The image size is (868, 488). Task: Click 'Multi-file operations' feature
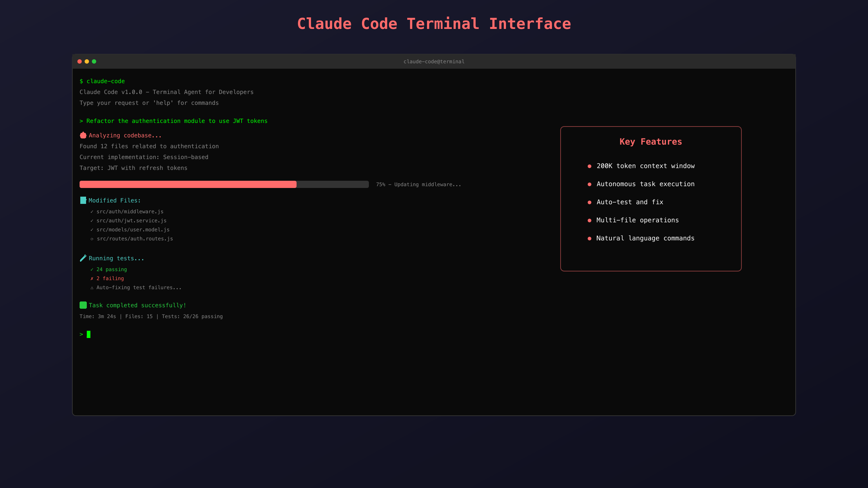[x=638, y=220]
